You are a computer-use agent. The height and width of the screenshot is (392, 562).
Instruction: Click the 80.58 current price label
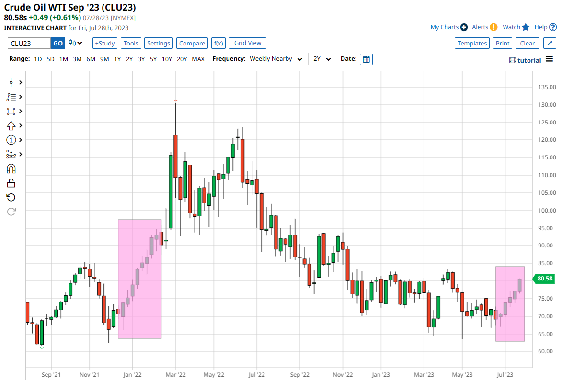point(544,279)
